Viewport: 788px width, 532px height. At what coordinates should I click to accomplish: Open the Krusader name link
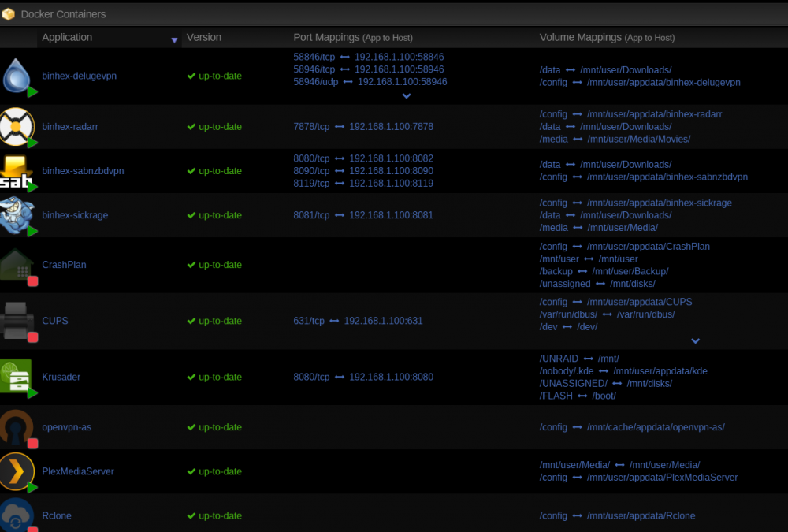click(61, 377)
